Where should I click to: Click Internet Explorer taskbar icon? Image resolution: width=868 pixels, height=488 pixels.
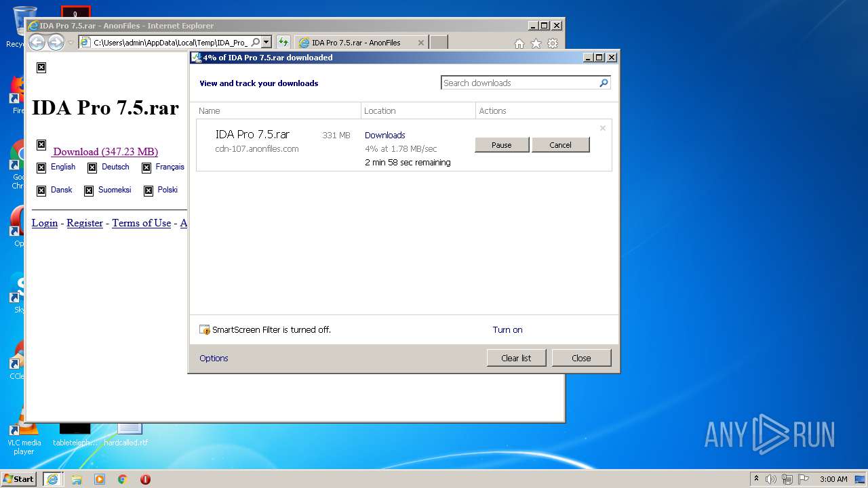52,479
